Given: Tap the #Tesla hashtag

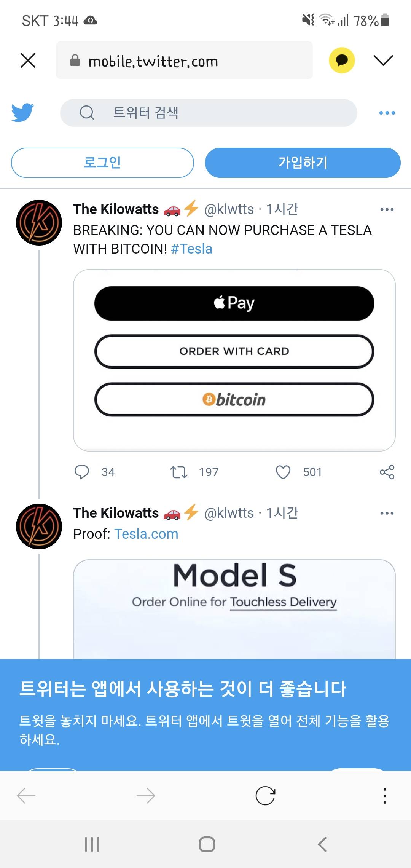Looking at the screenshot, I should (x=192, y=249).
